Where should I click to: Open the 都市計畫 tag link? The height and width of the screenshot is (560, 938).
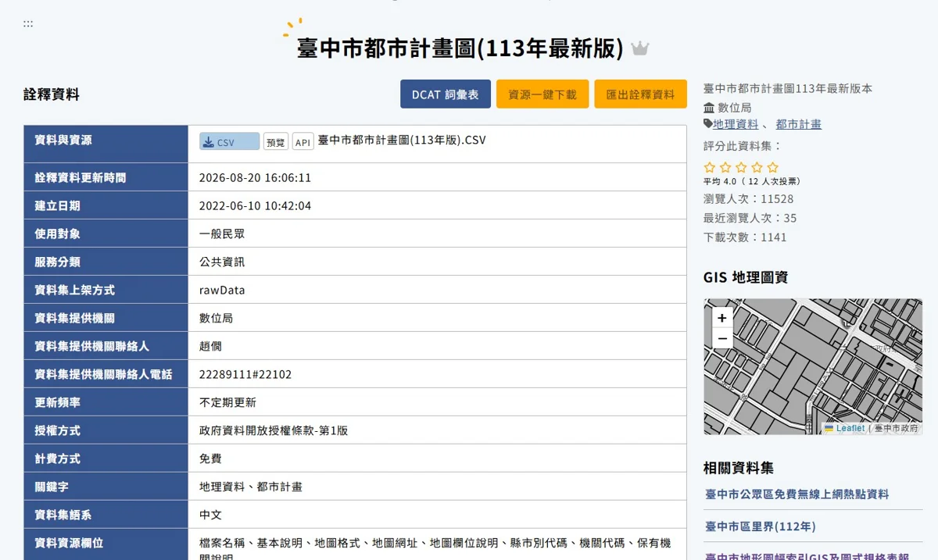coord(798,124)
